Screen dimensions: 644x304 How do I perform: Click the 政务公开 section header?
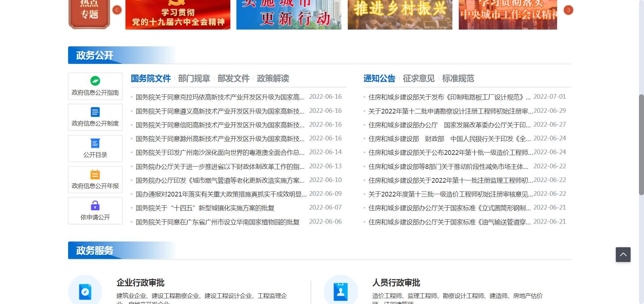click(95, 55)
